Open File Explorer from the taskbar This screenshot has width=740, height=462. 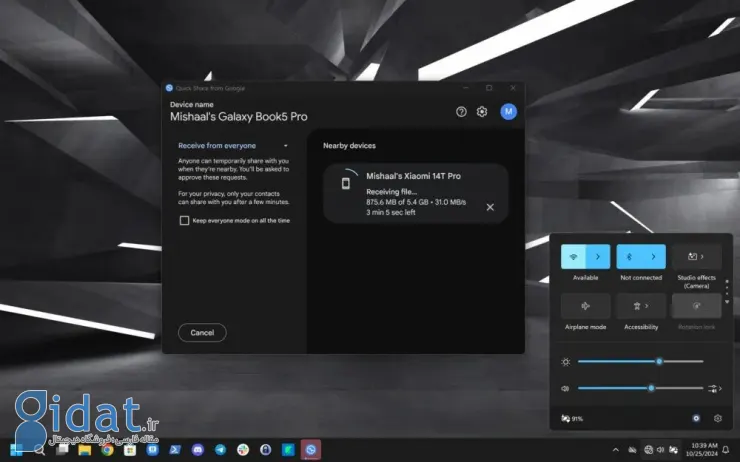(84, 450)
